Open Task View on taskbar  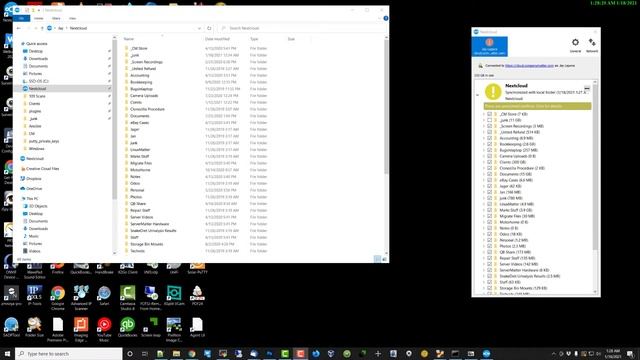tap(145, 353)
